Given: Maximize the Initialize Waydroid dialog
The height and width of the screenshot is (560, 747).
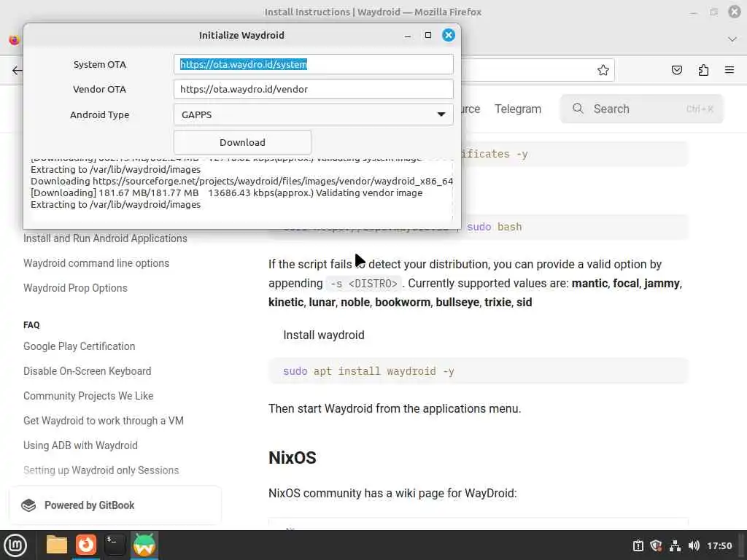Looking at the screenshot, I should (427, 35).
